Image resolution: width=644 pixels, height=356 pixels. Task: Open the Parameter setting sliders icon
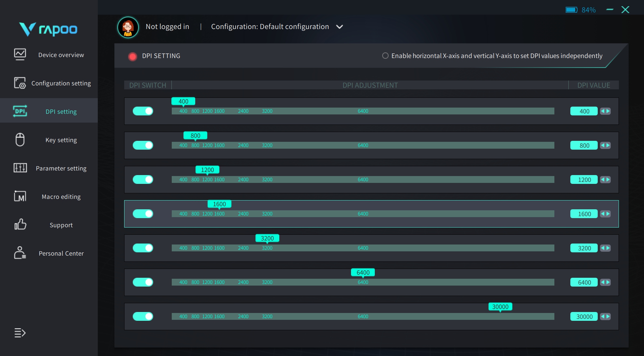click(20, 168)
